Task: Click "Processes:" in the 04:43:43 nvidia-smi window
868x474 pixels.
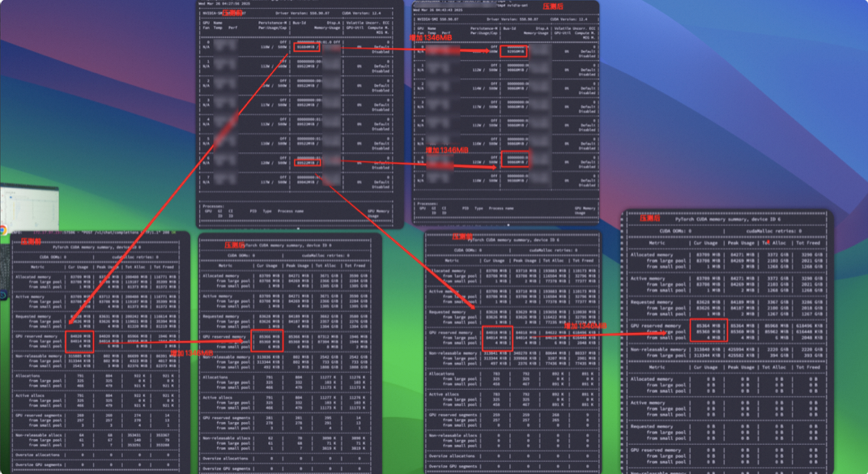Action: [x=428, y=203]
